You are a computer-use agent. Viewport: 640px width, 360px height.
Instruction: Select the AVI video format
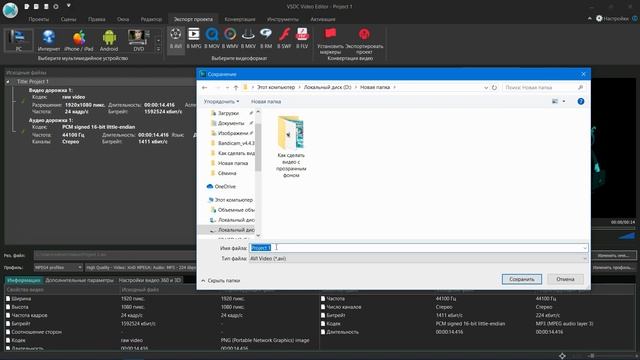tap(176, 39)
